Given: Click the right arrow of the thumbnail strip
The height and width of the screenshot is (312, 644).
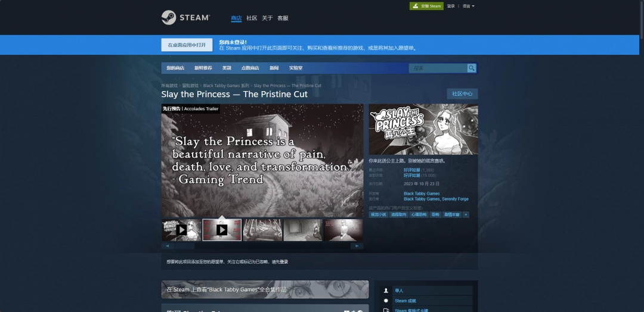Looking at the screenshot, I should point(357,245).
